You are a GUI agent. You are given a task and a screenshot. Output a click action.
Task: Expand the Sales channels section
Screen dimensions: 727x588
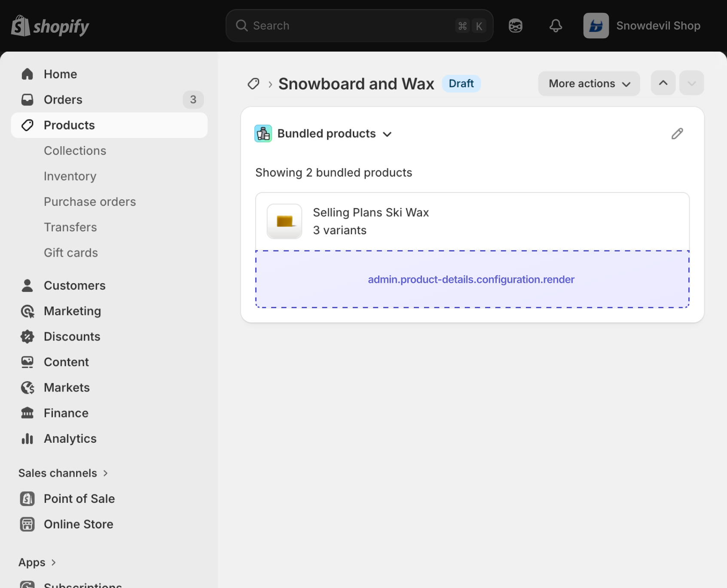[63, 473]
